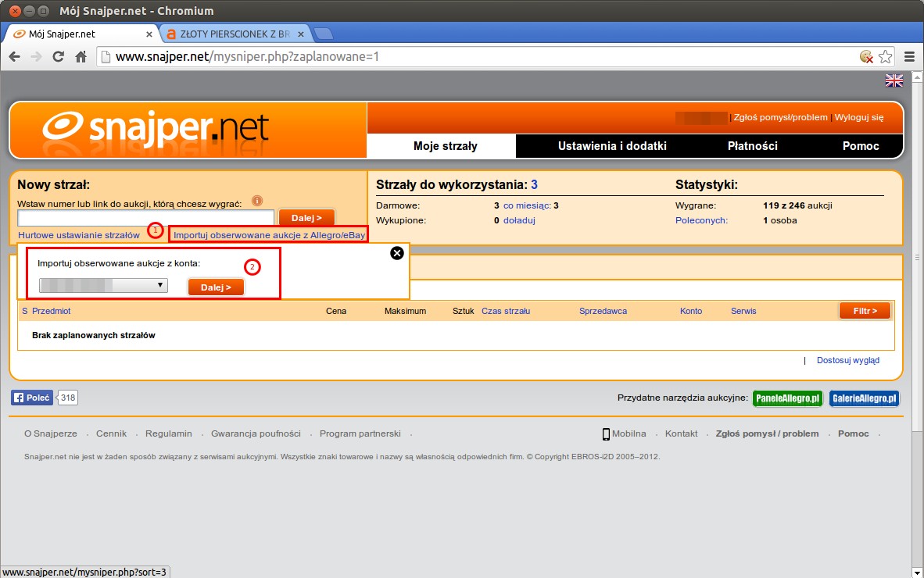The width and height of the screenshot is (924, 578).
Task: Go to browser home page icon
Action: (81, 56)
